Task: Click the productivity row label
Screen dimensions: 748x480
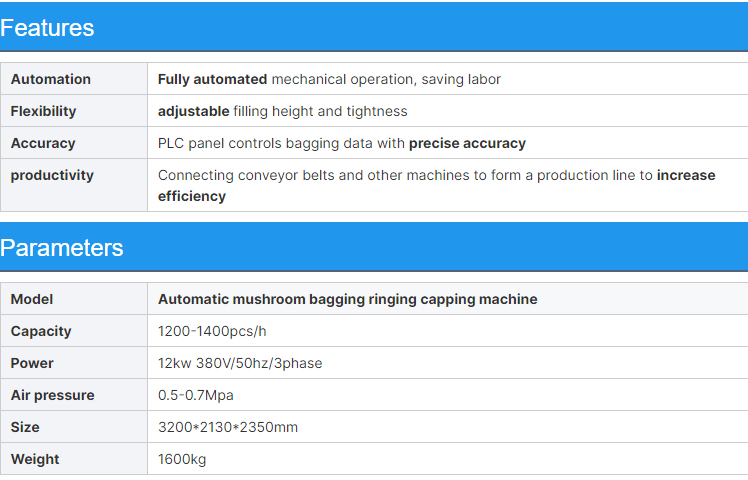Action: [52, 175]
